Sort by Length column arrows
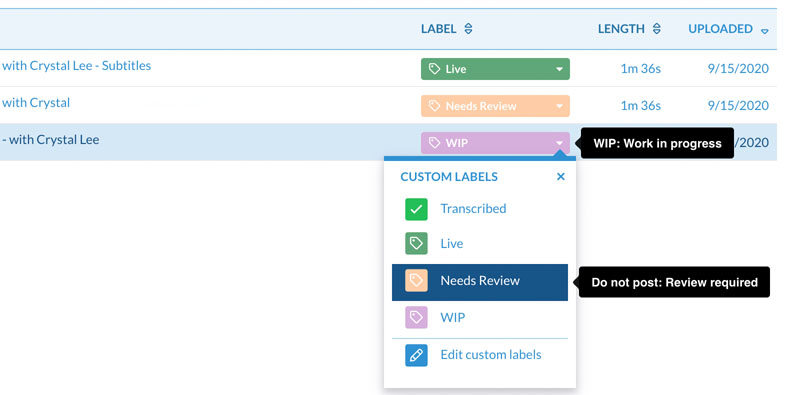The height and width of the screenshot is (395, 790). 656,29
